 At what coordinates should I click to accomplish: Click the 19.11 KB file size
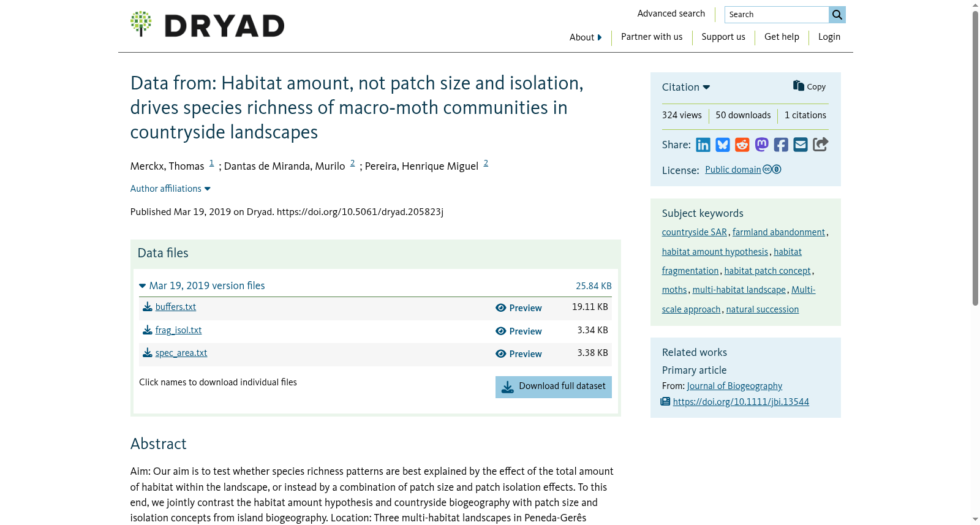590,307
